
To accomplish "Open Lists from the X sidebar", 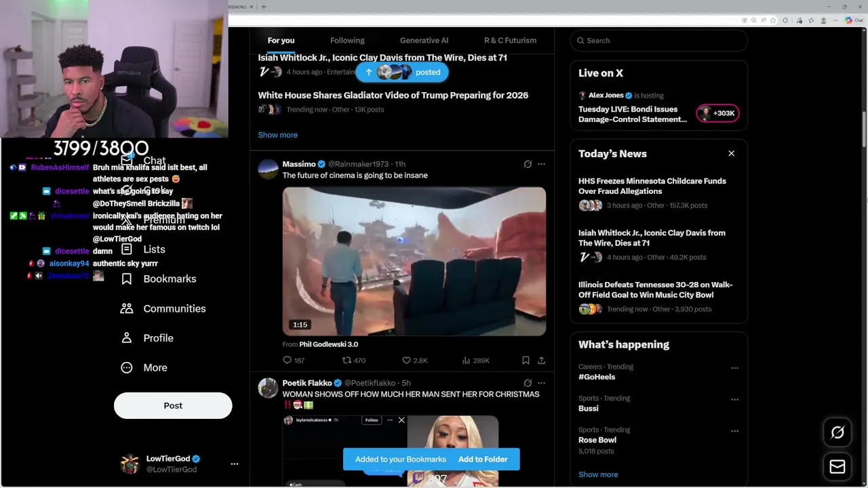I will click(143, 249).
